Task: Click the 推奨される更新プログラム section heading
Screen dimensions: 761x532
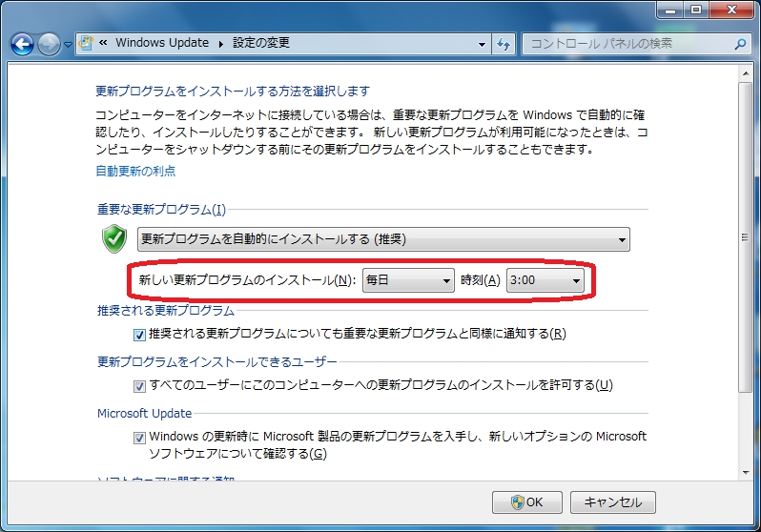Action: tap(166, 310)
